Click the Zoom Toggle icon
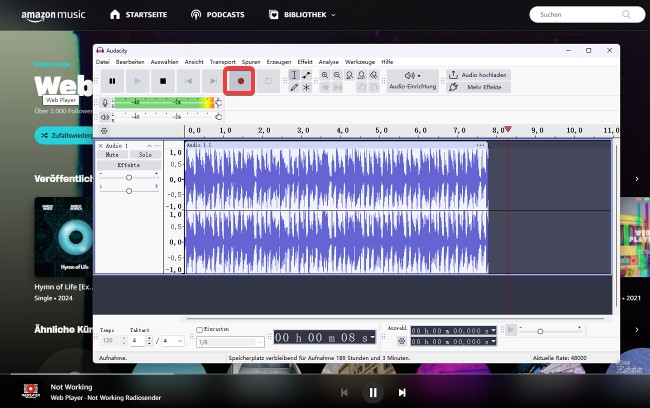This screenshot has height=408, width=650. [x=374, y=75]
